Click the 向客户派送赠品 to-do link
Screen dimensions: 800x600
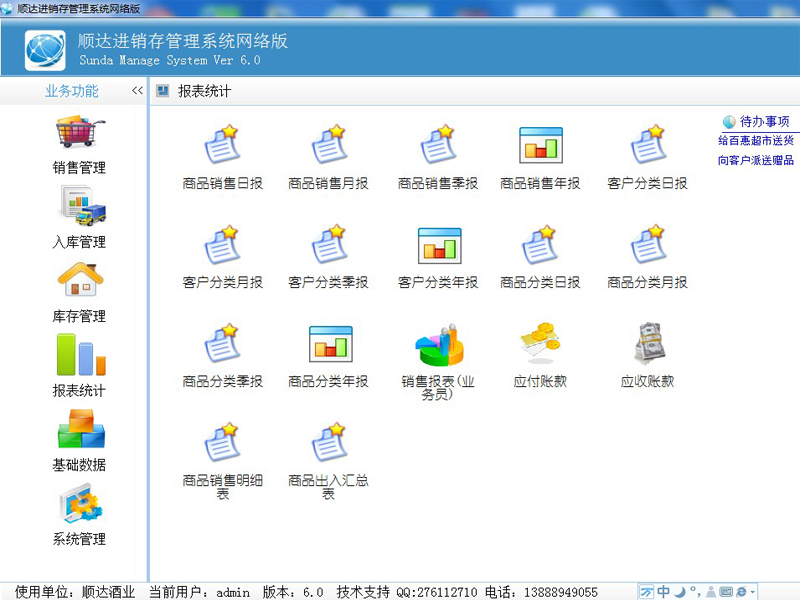[756, 160]
